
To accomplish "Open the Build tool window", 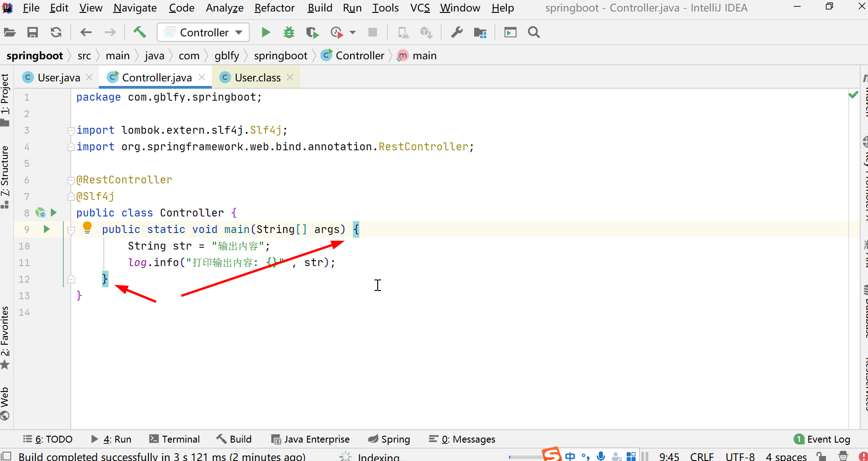I will coord(234,439).
